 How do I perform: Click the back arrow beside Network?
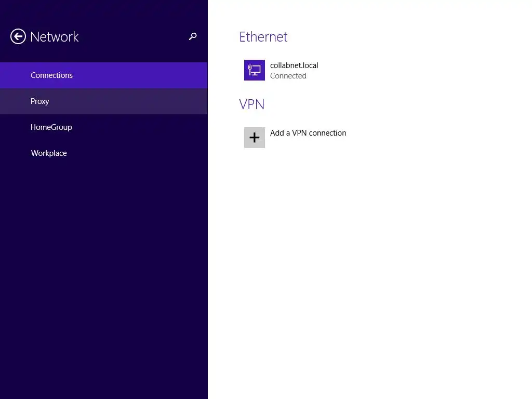tap(18, 36)
